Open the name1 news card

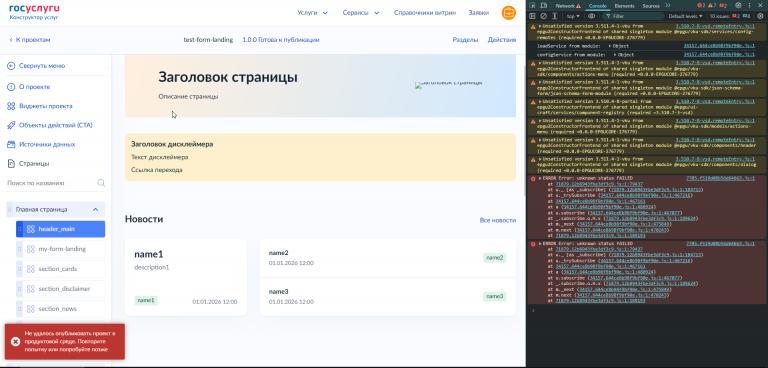tap(186, 277)
